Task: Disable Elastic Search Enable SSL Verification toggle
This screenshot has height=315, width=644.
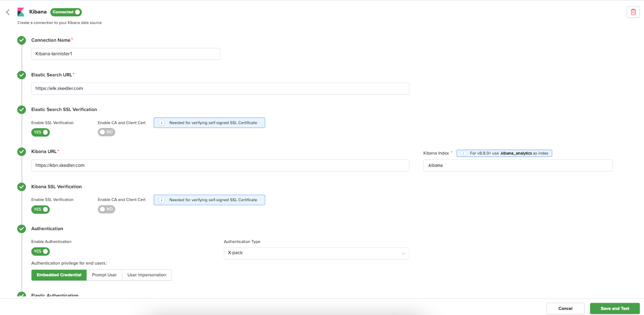Action: coord(41,132)
